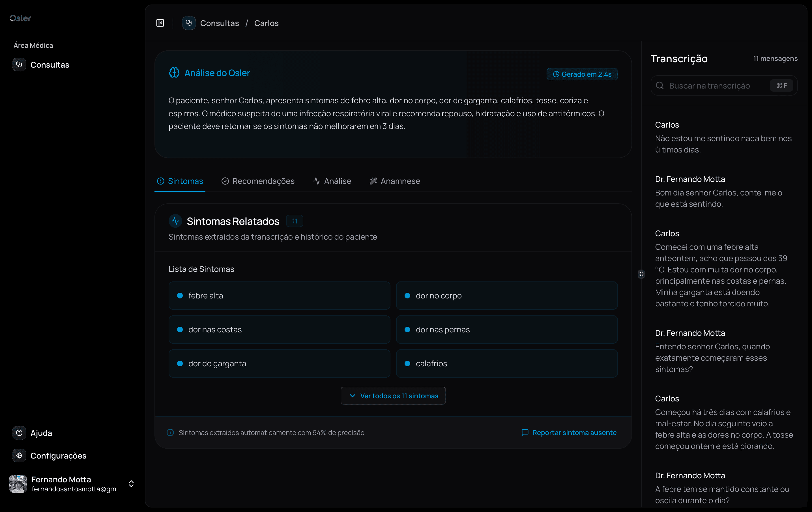The width and height of the screenshot is (812, 512).
Task: Go to Consultas in breadcrumb
Action: (220, 23)
